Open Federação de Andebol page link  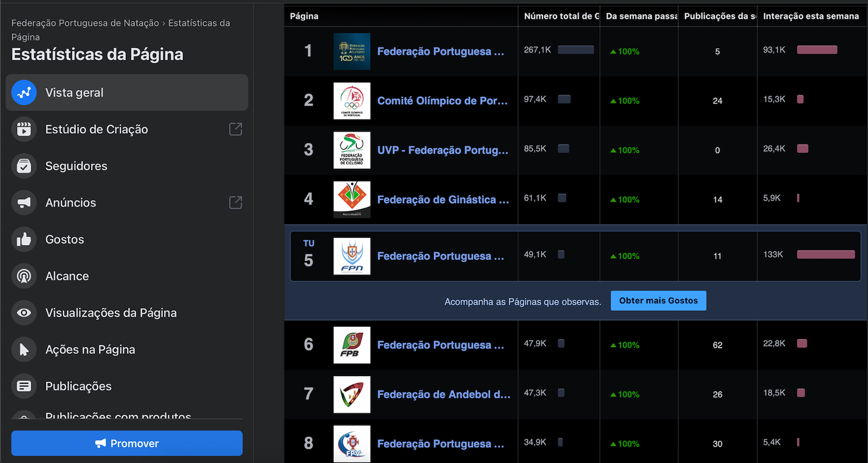(x=444, y=395)
